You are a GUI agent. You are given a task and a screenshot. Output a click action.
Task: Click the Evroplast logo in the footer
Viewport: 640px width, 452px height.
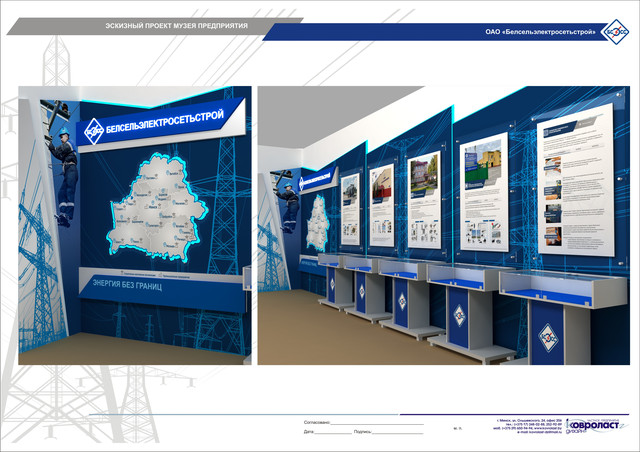596,427
